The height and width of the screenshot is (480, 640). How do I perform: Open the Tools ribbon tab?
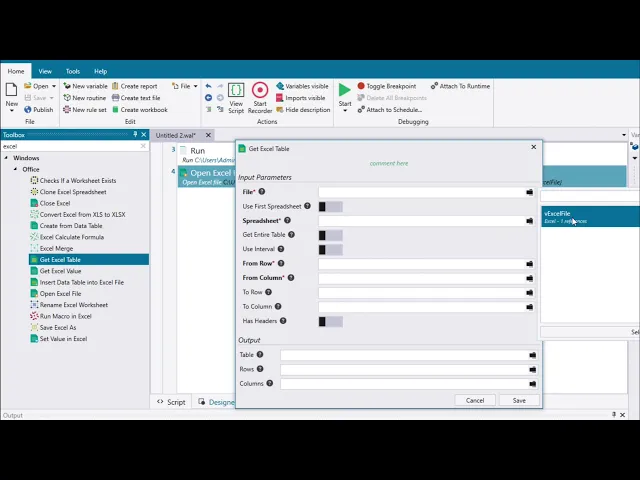coord(73,71)
